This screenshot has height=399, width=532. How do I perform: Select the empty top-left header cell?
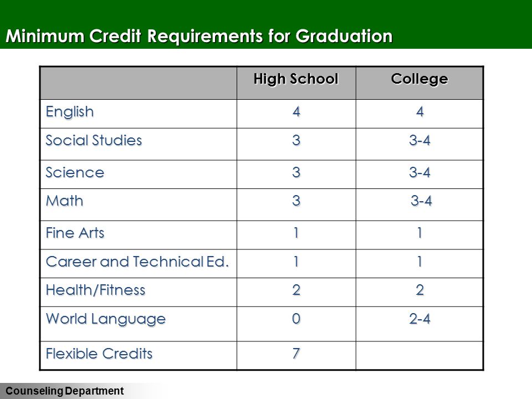[139, 83]
